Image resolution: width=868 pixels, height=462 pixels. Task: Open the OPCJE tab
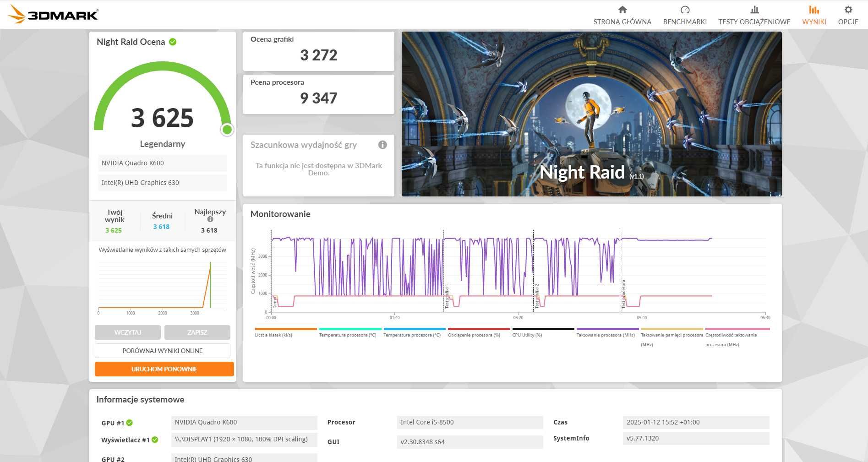tap(848, 22)
